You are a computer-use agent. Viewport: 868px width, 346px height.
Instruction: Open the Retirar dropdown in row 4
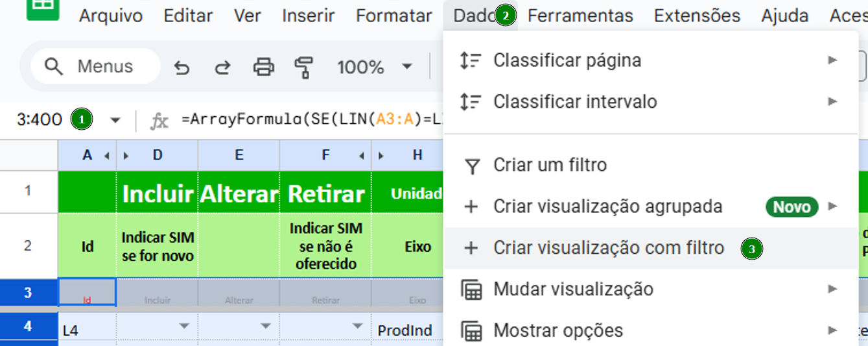tap(358, 325)
